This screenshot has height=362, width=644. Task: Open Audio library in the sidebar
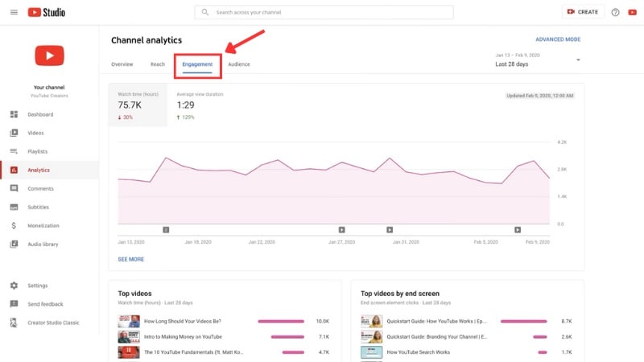point(49,244)
